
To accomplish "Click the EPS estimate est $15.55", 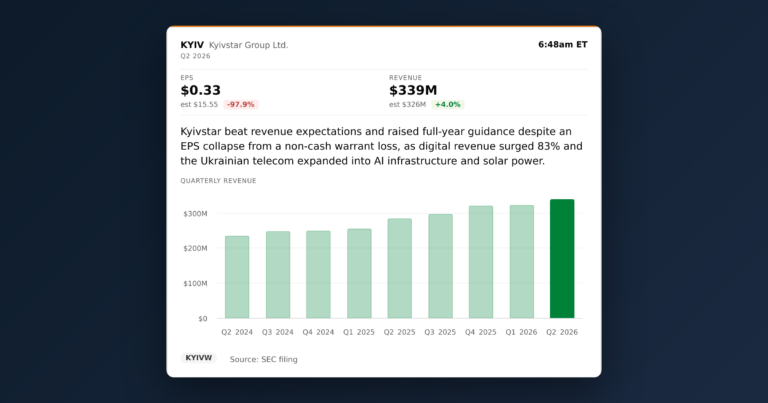I will [199, 104].
